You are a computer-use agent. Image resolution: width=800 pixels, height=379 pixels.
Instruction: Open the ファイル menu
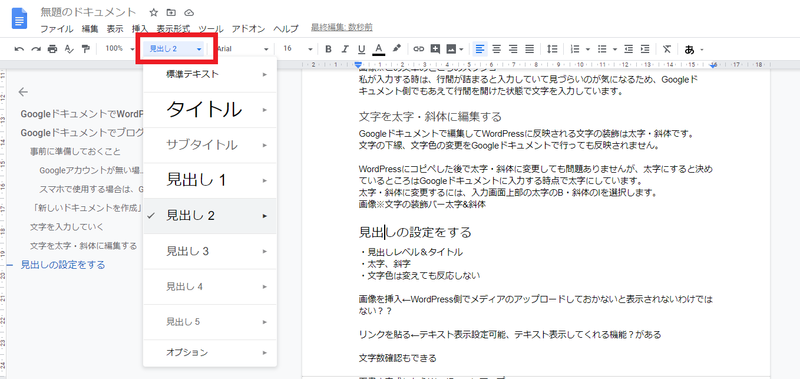pyautogui.click(x=57, y=29)
